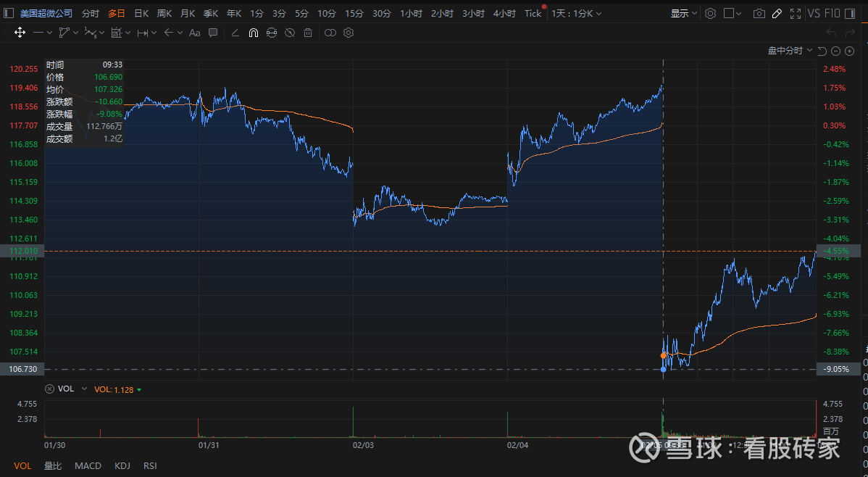Take a chart screenshot with camera icon
The height and width of the screenshot is (477, 868).
[x=759, y=13]
